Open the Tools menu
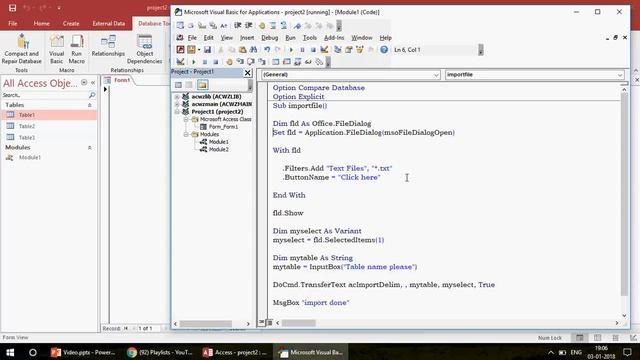 (310, 38)
